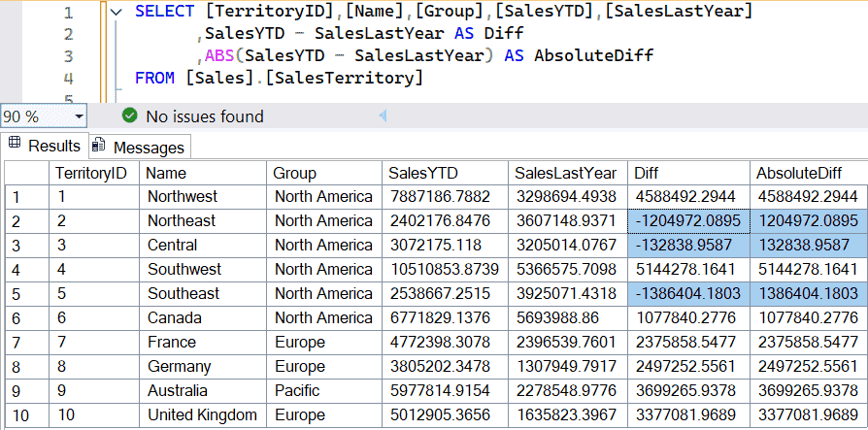Click the Europe group cell in France row
The height and width of the screenshot is (430, 868).
tap(324, 343)
